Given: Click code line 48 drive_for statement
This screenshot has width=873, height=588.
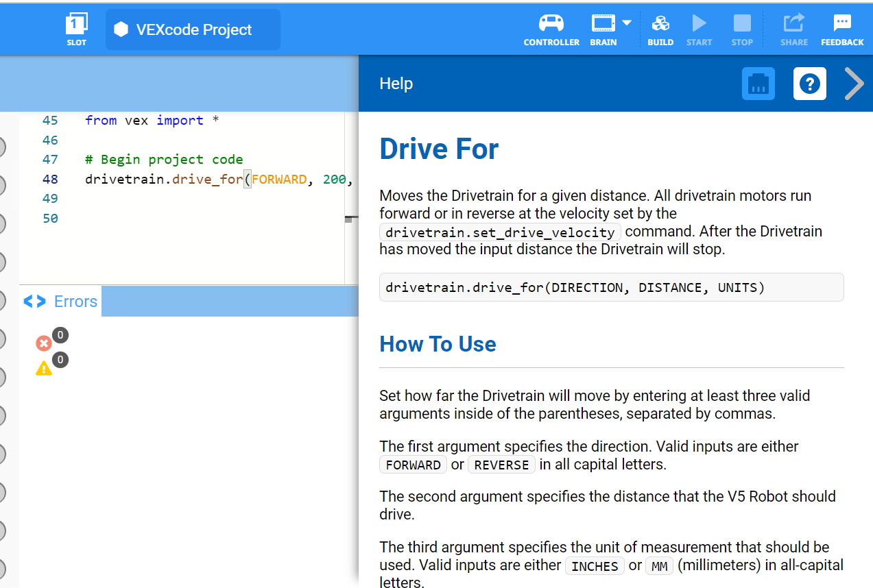Looking at the screenshot, I should tap(218, 180).
